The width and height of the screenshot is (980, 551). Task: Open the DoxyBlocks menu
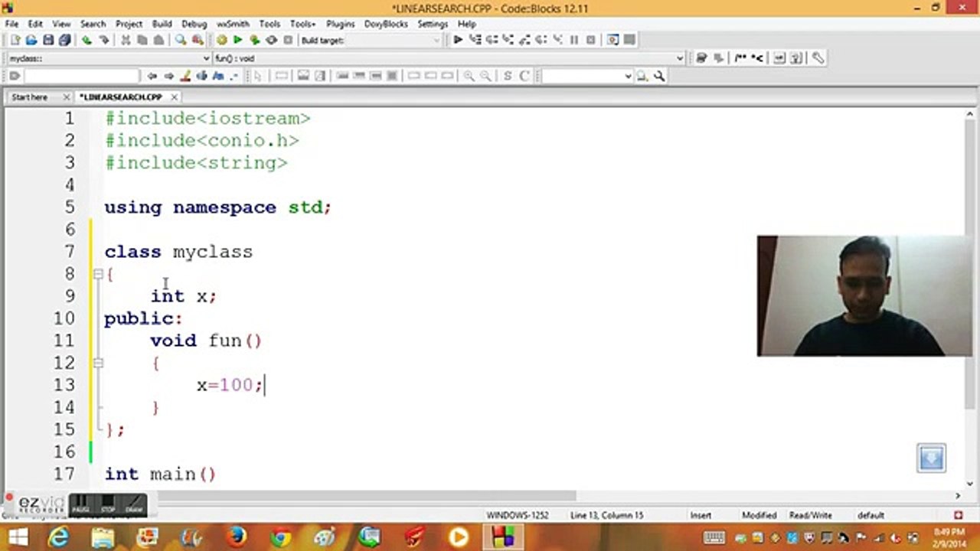click(x=386, y=24)
